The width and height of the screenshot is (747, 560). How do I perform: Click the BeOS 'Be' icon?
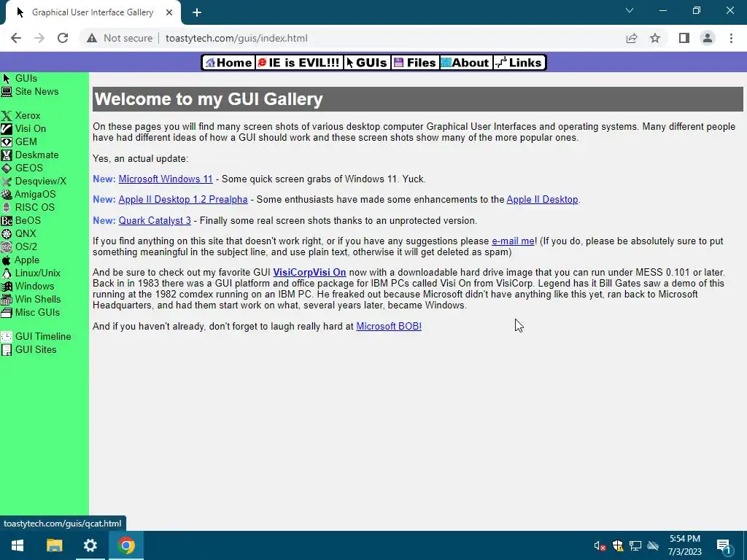point(6,220)
